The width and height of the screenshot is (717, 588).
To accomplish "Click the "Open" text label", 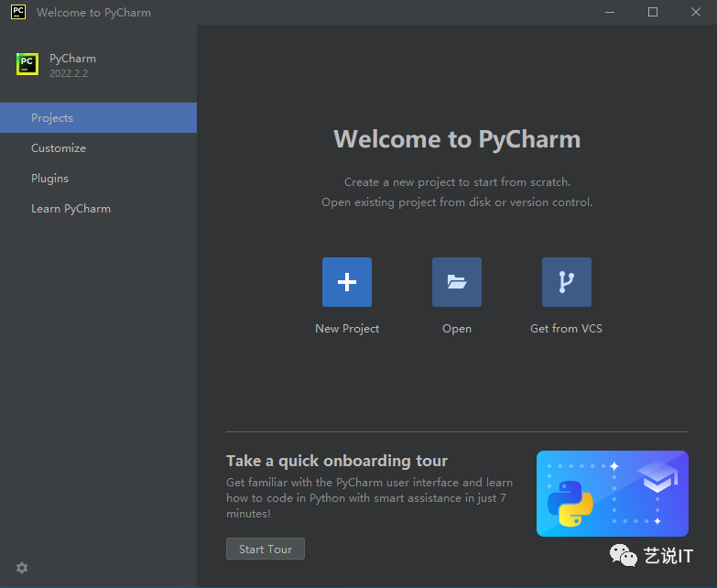I will pyautogui.click(x=457, y=329).
